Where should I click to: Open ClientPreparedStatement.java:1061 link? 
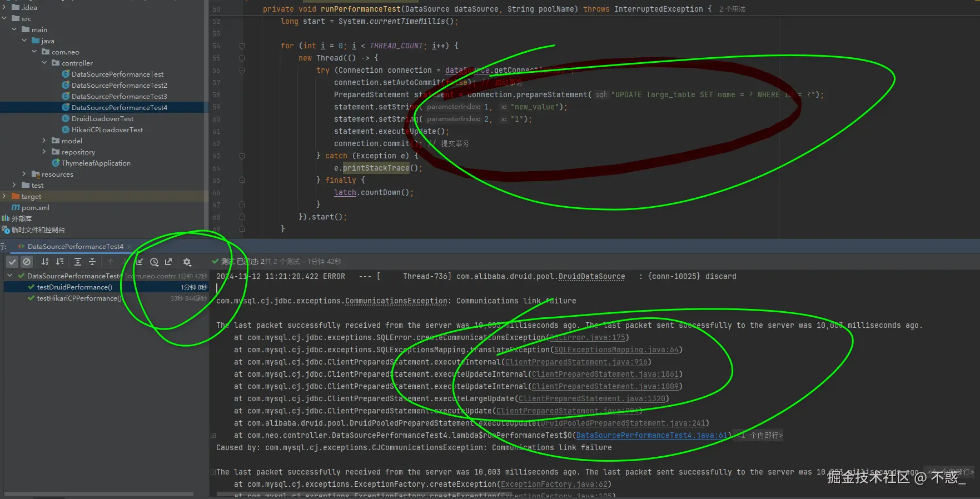click(605, 374)
